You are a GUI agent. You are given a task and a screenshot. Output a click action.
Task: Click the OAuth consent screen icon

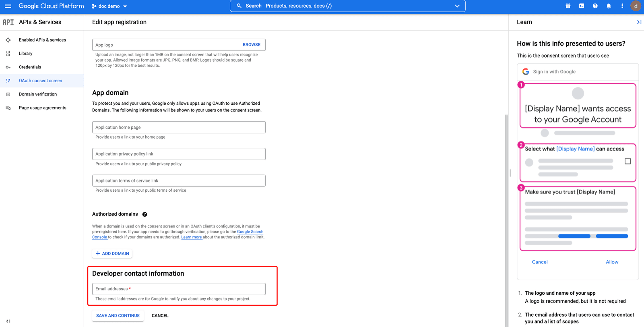[8, 81]
